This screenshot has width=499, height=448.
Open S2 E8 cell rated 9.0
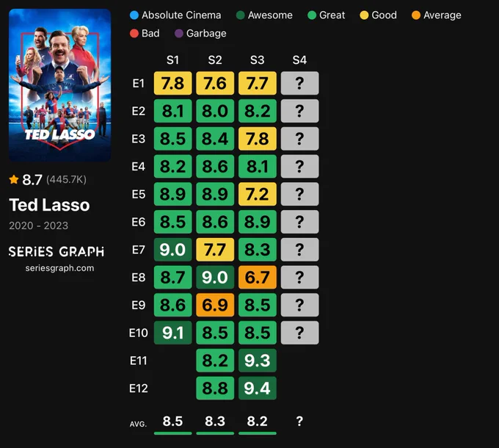click(215, 277)
